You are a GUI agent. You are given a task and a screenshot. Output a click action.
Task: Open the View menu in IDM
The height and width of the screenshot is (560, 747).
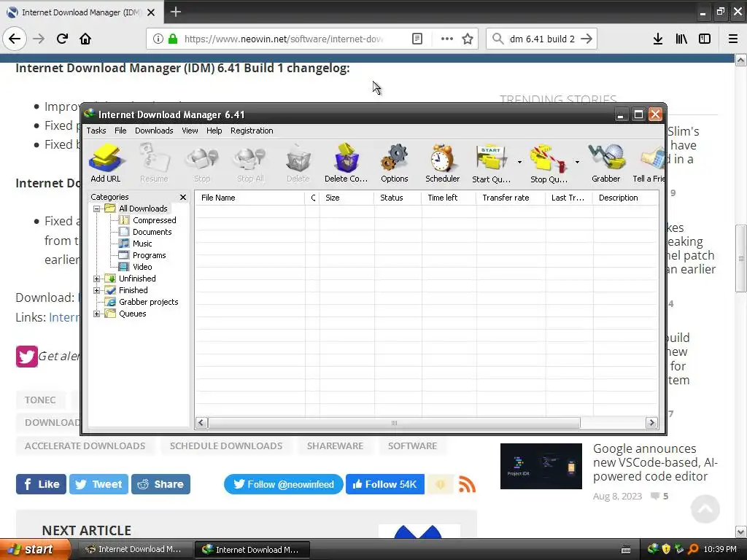[190, 131]
